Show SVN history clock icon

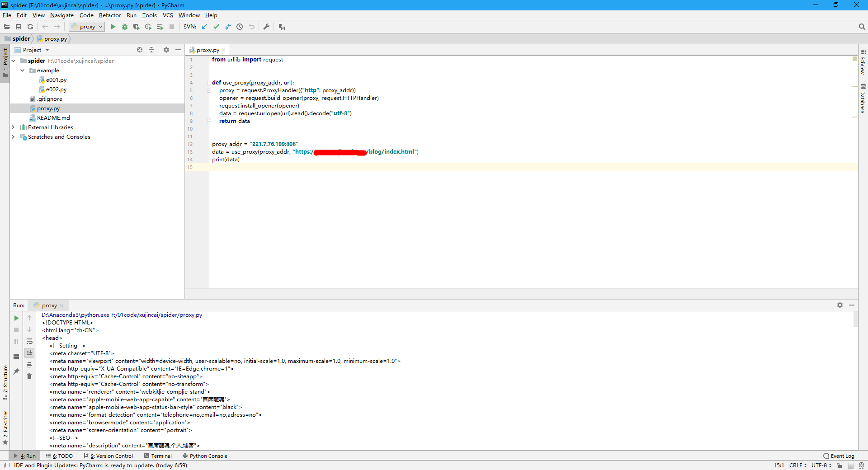(240, 27)
